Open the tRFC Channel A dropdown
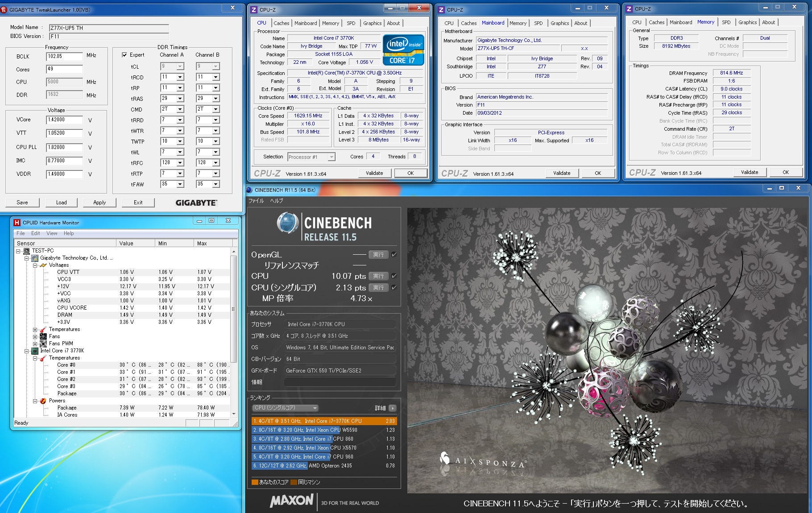 [x=180, y=163]
